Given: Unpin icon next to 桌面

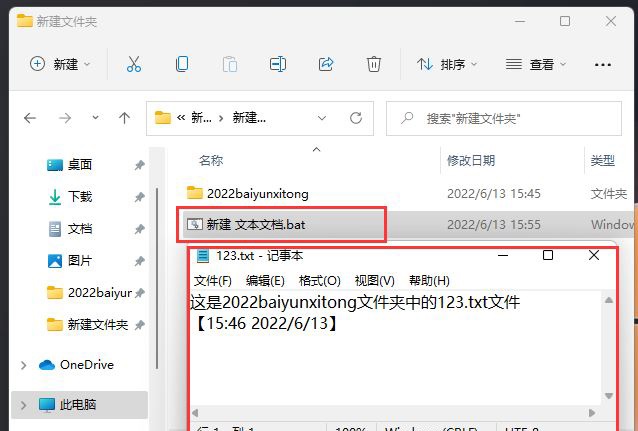Looking at the screenshot, I should [x=140, y=165].
